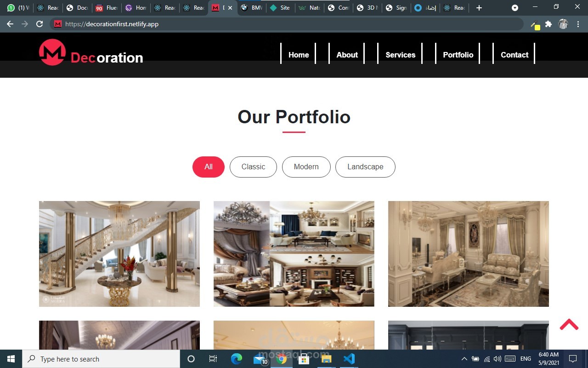Viewport: 588px width, 368px height.
Task: Click the Our Portfolio heading
Action: (294, 117)
